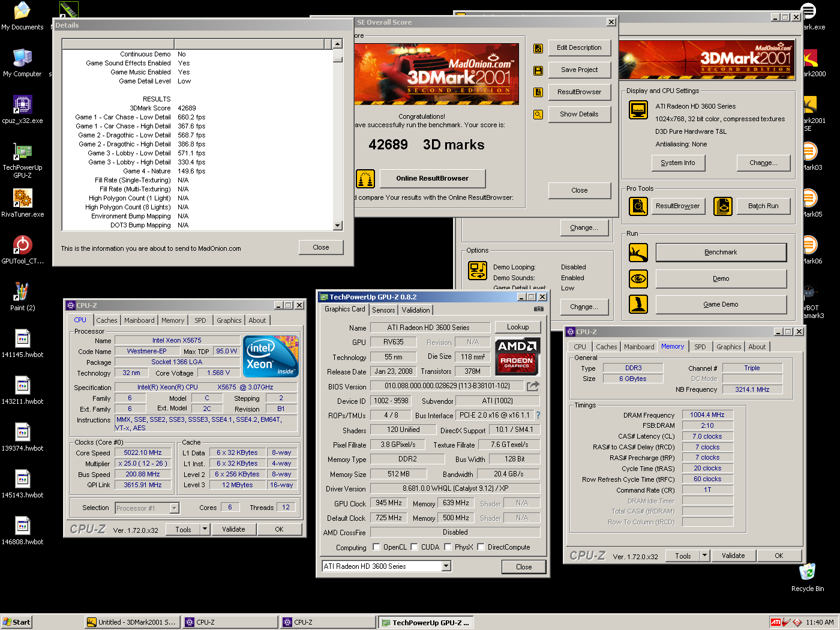Enable OpenCL checkbox in GPU-Z
This screenshot has height=630, width=840.
pyautogui.click(x=376, y=547)
